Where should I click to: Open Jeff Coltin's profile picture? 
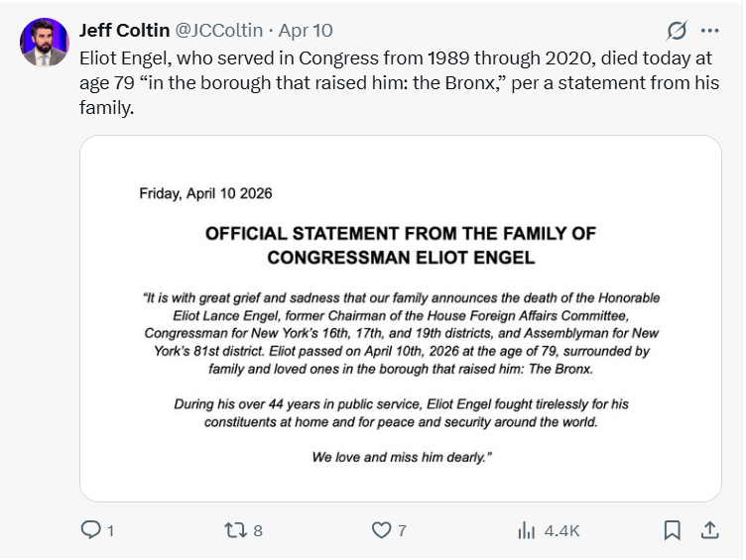pyautogui.click(x=45, y=43)
